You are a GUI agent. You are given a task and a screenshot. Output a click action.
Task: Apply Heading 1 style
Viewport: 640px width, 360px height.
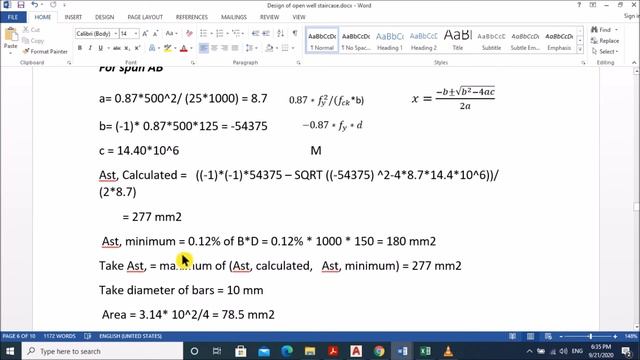pyautogui.click(x=390, y=41)
